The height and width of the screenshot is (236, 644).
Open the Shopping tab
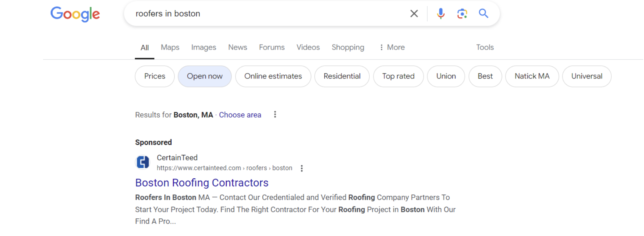(x=348, y=47)
